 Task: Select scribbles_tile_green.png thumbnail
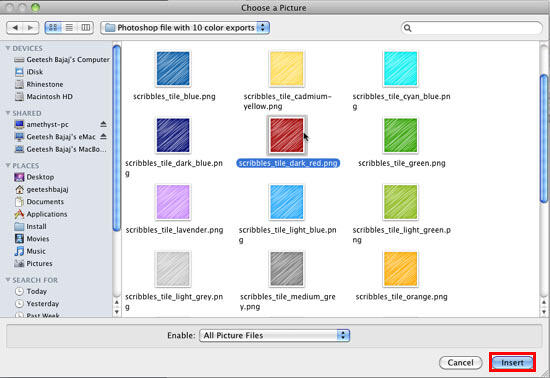pos(401,135)
